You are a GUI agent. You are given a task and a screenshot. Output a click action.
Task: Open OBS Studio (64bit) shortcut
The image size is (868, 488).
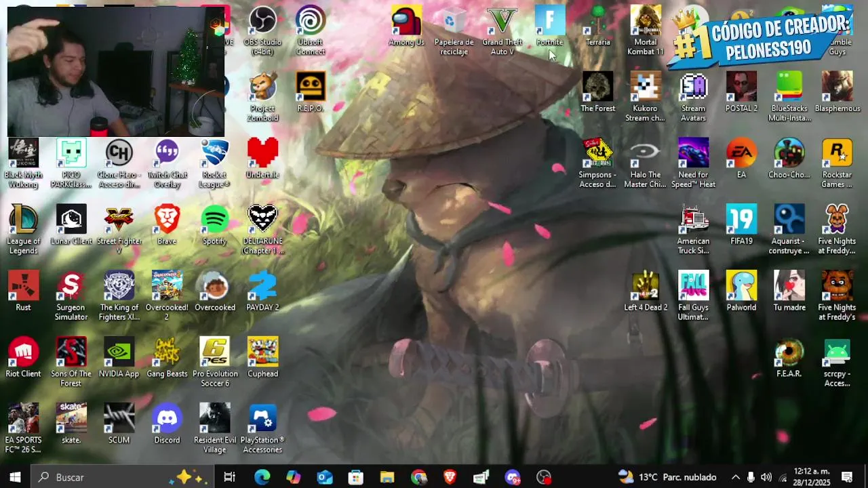(x=262, y=31)
